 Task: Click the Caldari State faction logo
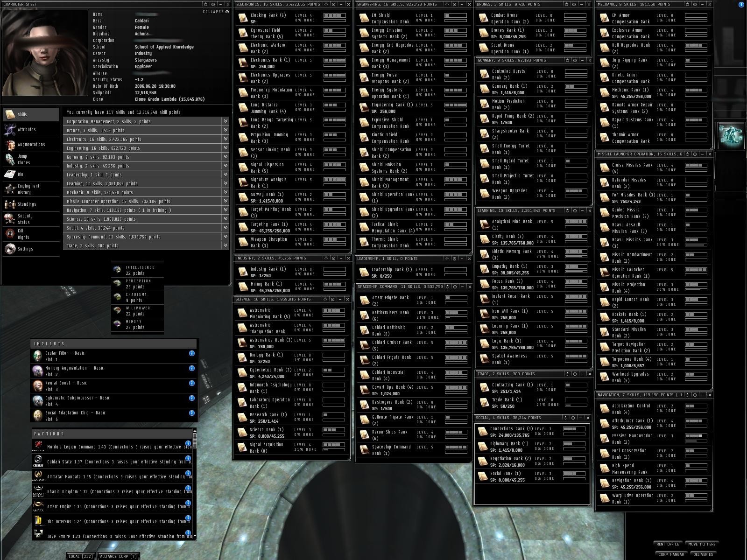coord(38,462)
